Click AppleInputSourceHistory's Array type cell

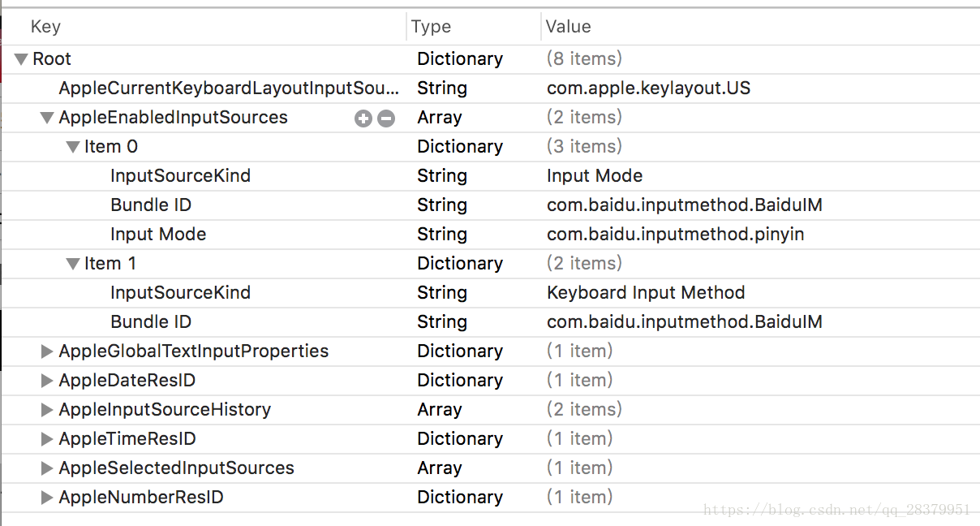click(440, 409)
